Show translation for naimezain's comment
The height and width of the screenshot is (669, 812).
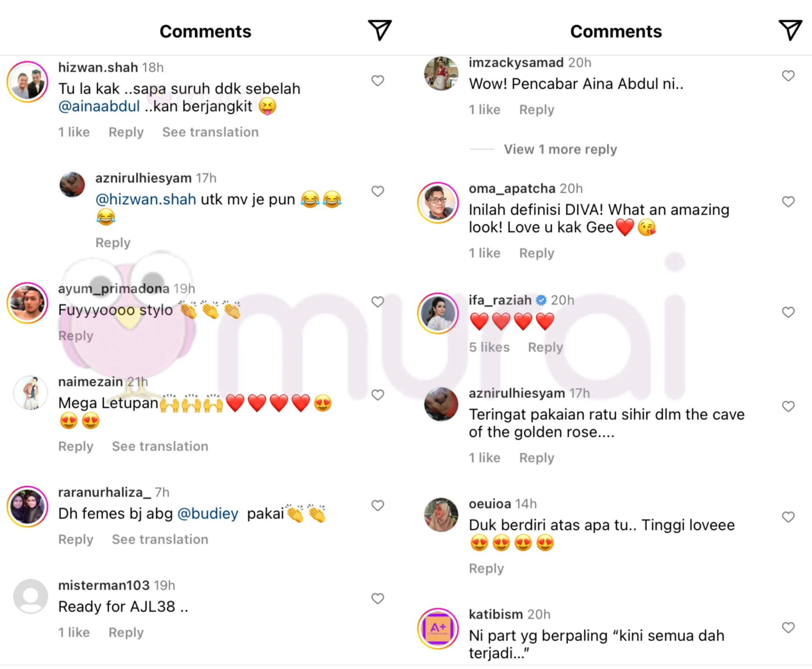[160, 446]
